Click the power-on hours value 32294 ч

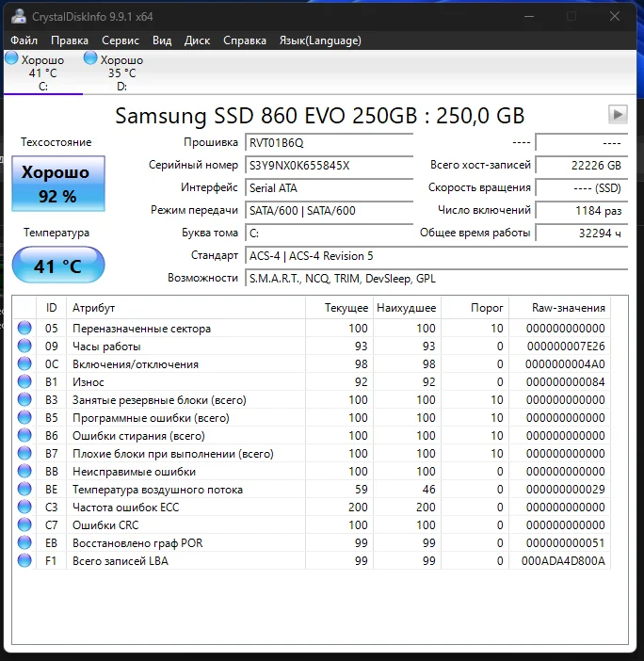coord(581,234)
